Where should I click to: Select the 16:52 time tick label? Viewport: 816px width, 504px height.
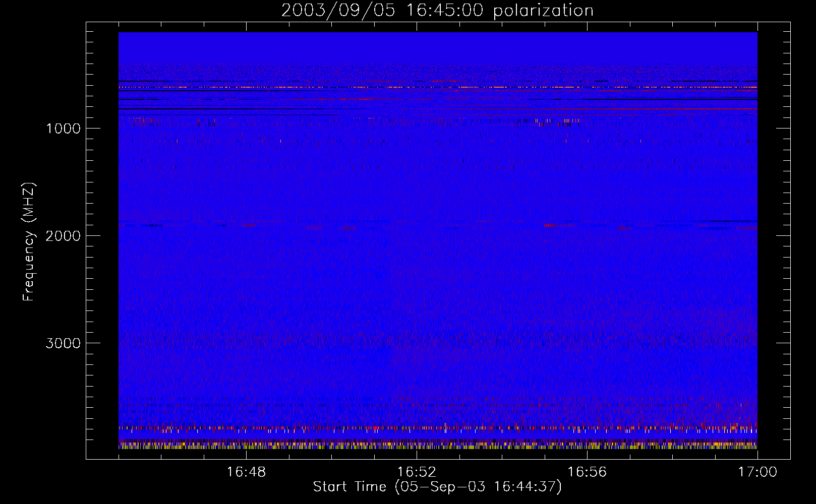tap(417, 472)
